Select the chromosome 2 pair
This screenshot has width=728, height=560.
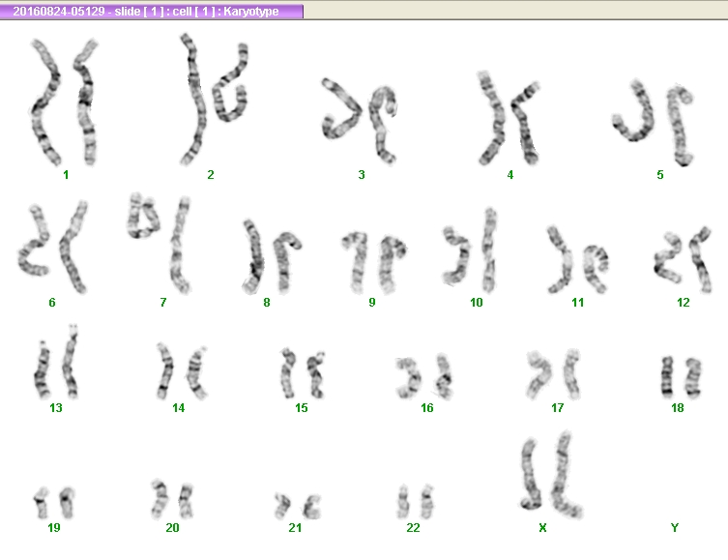coord(214,100)
